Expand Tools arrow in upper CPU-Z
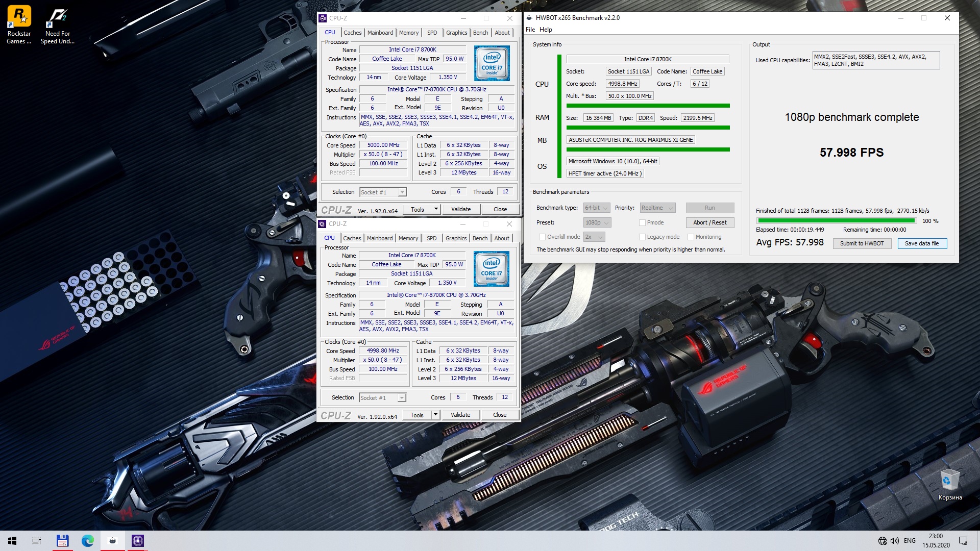The height and width of the screenshot is (551, 980). click(436, 209)
